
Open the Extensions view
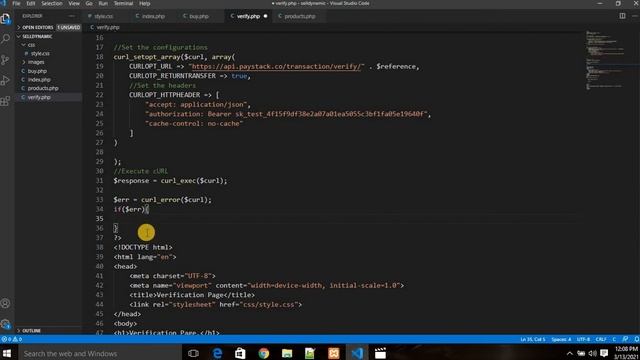5,101
